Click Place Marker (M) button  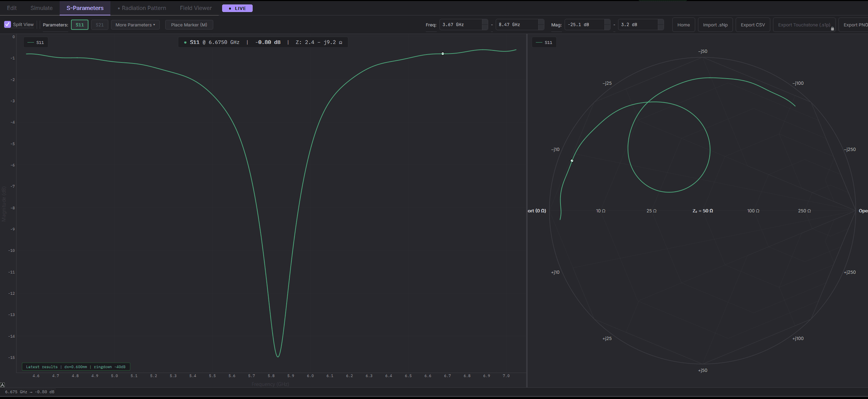coord(189,25)
